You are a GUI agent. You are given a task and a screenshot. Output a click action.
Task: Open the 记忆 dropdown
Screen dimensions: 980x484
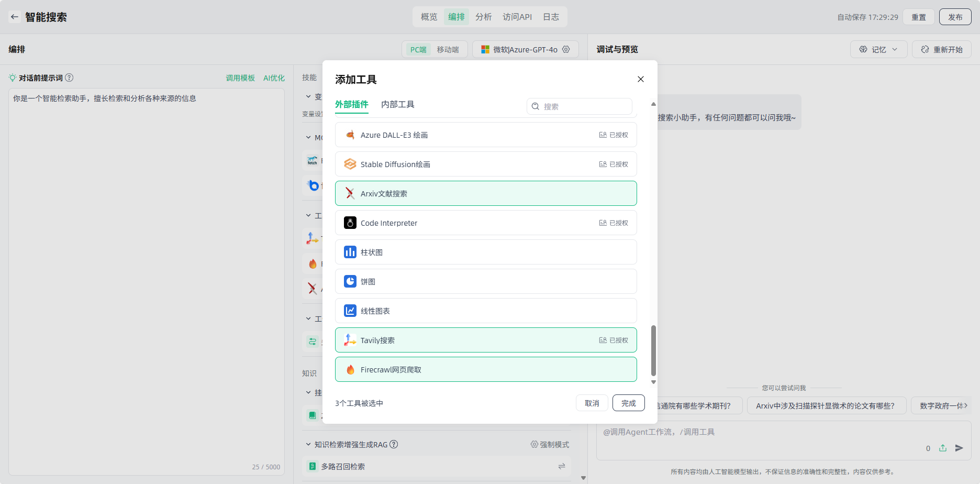pyautogui.click(x=879, y=49)
